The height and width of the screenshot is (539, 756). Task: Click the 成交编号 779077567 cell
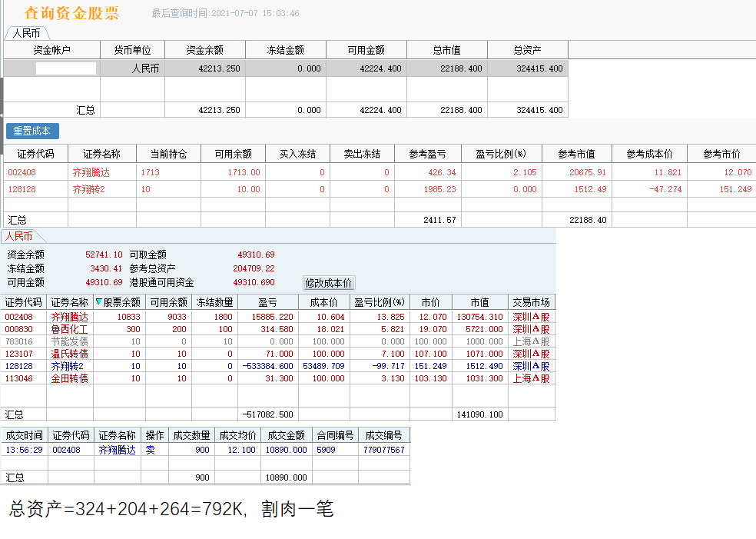(x=383, y=450)
